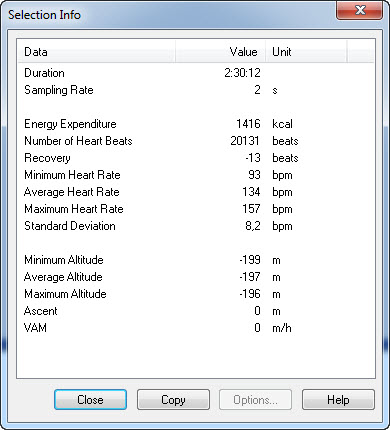Select the Number of Heart Beats label

coord(78,141)
